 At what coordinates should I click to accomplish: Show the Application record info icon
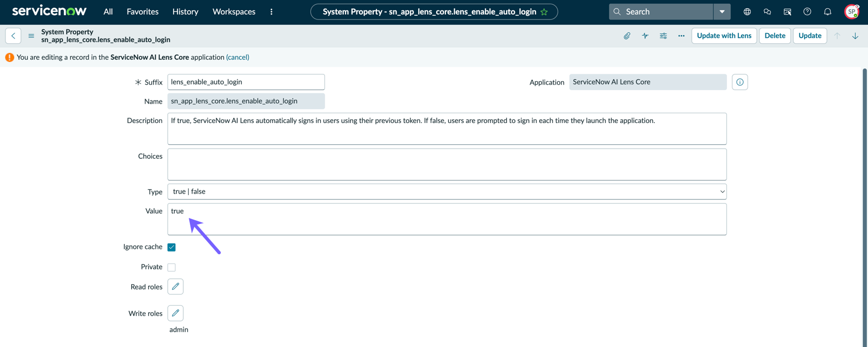[740, 82]
